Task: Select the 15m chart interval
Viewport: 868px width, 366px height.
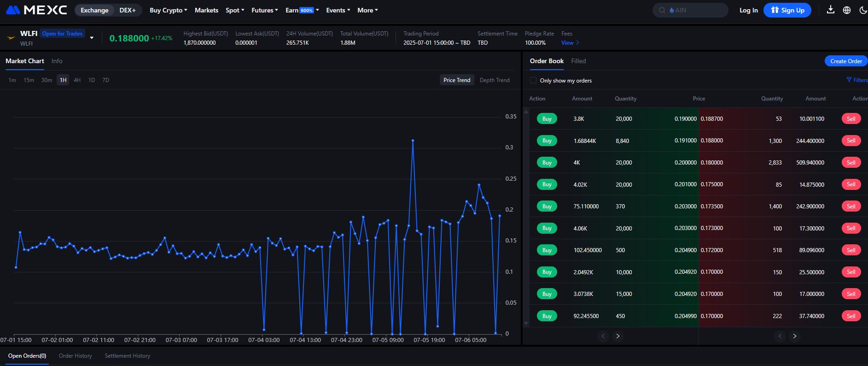Action: pyautogui.click(x=29, y=80)
